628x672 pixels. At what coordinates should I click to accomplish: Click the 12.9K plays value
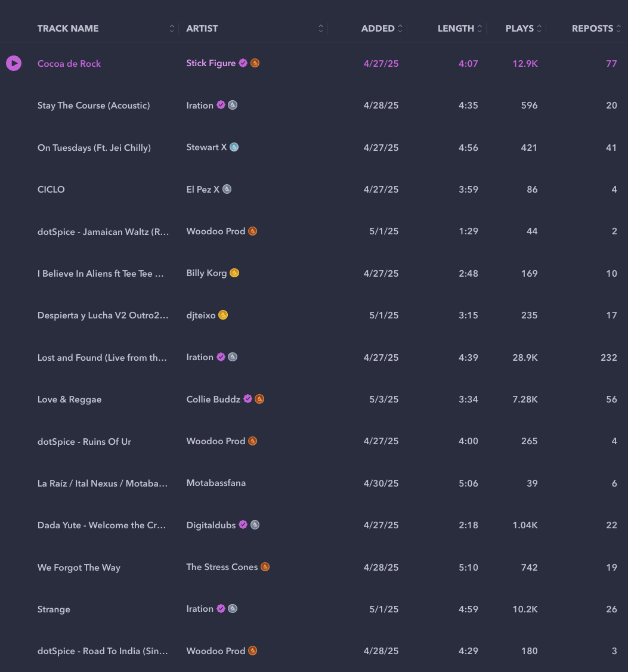pyautogui.click(x=525, y=64)
